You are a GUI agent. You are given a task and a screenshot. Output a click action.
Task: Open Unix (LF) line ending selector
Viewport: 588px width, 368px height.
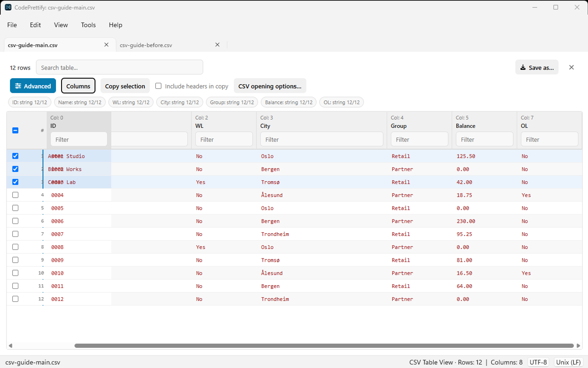[x=568, y=362]
